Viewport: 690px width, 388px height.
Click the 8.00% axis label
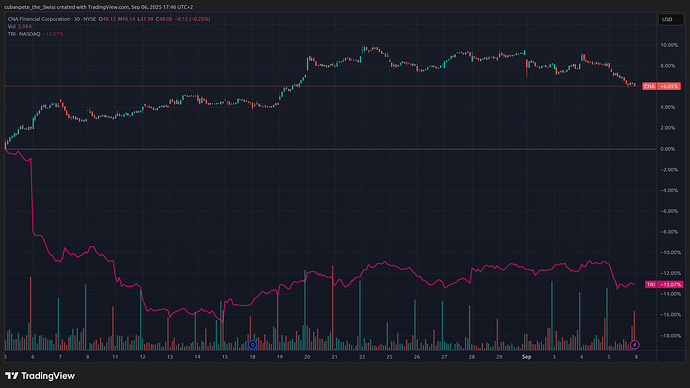click(668, 66)
